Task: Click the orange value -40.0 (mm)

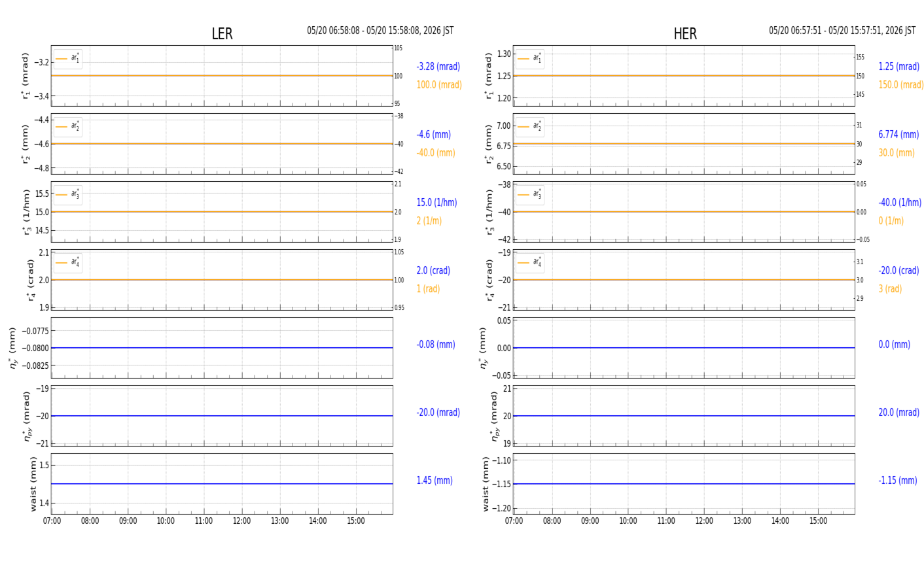Action: [436, 153]
